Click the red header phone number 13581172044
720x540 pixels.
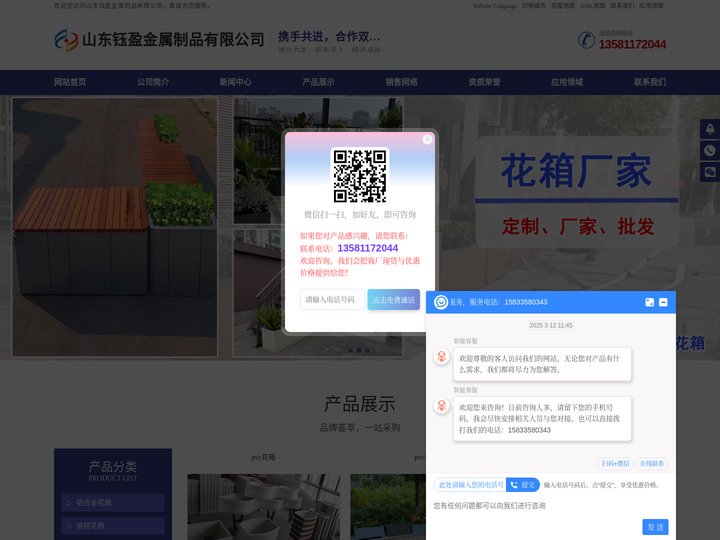tap(632, 44)
